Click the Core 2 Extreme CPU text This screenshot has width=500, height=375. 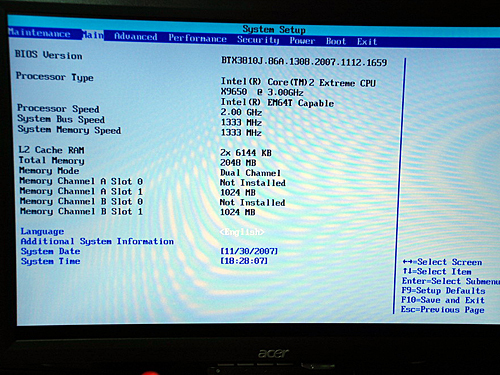point(298,82)
